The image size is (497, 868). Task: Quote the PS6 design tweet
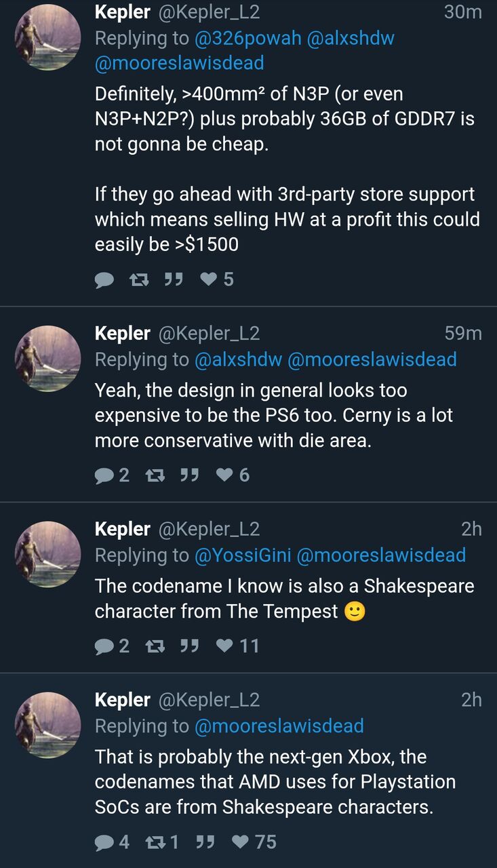[x=190, y=475]
